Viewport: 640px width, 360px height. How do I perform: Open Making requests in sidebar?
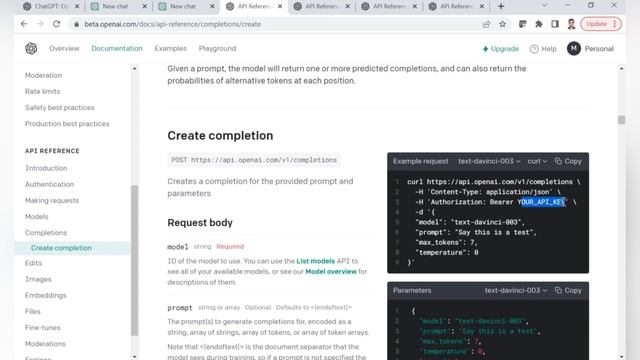tap(52, 200)
